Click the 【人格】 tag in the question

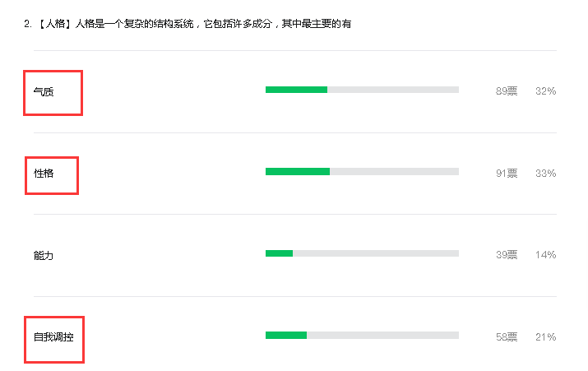tap(55, 24)
